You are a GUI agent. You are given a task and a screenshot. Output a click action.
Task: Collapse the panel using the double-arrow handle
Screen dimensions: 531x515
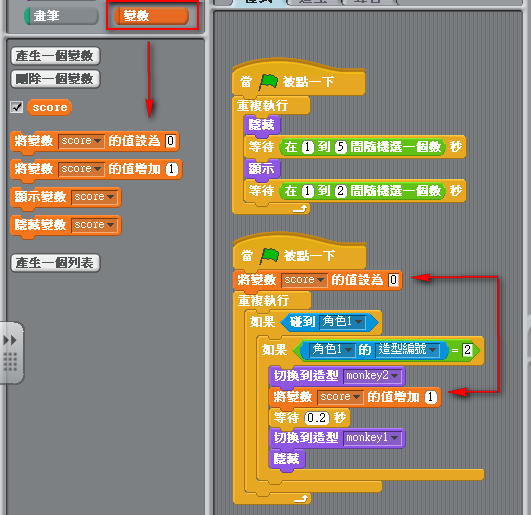tap(10, 340)
